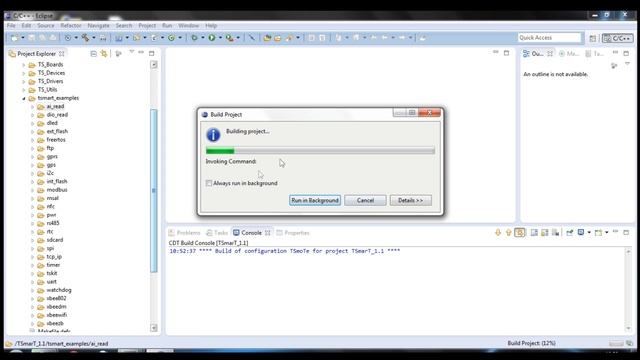Click the console Next Error down arrow icon
The width and height of the screenshot is (640, 360).
pos(498,233)
